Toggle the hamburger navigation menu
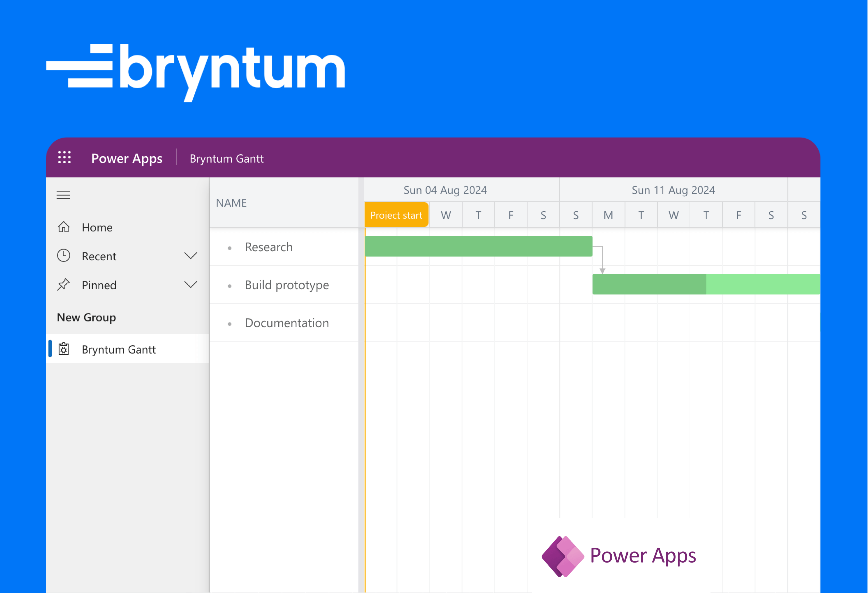Viewport: 868px width, 593px height. tap(63, 195)
